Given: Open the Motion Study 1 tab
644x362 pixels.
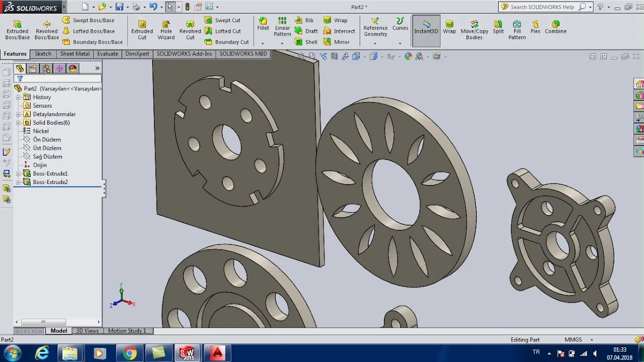Looking at the screenshot, I should coord(128,330).
